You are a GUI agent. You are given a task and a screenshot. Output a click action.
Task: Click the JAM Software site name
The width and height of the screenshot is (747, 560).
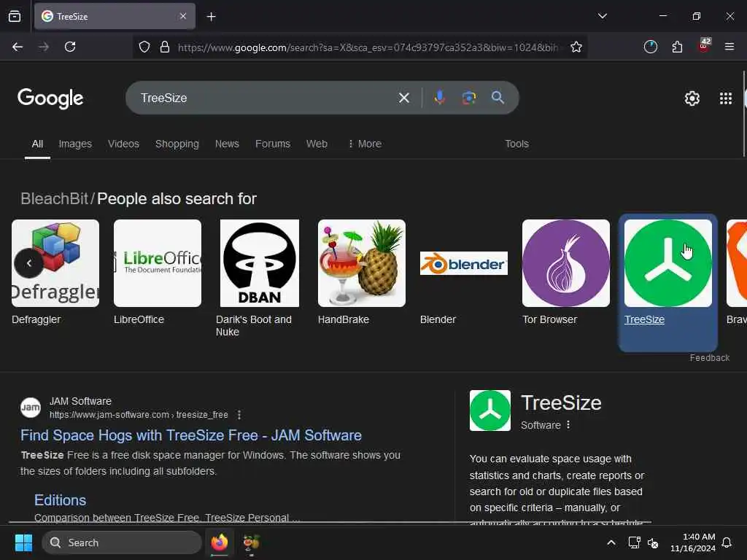[x=80, y=402]
